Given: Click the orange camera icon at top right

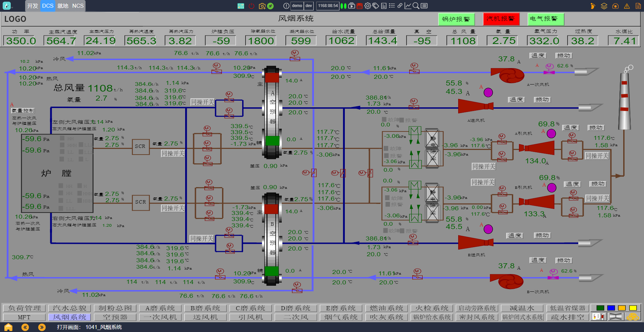Looking at the screenshot, I should pyautogui.click(x=615, y=6).
